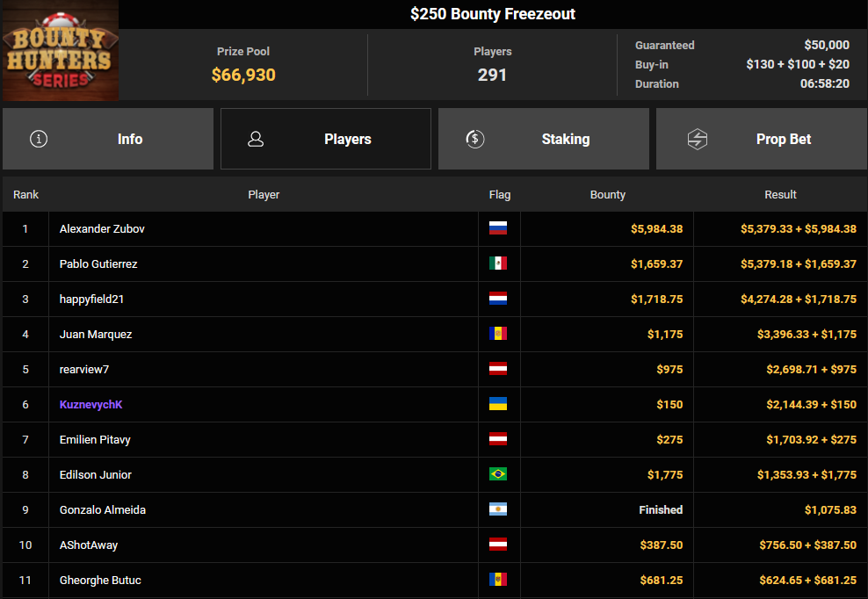Click player name happyfield21
This screenshot has height=599, width=868.
coord(91,299)
